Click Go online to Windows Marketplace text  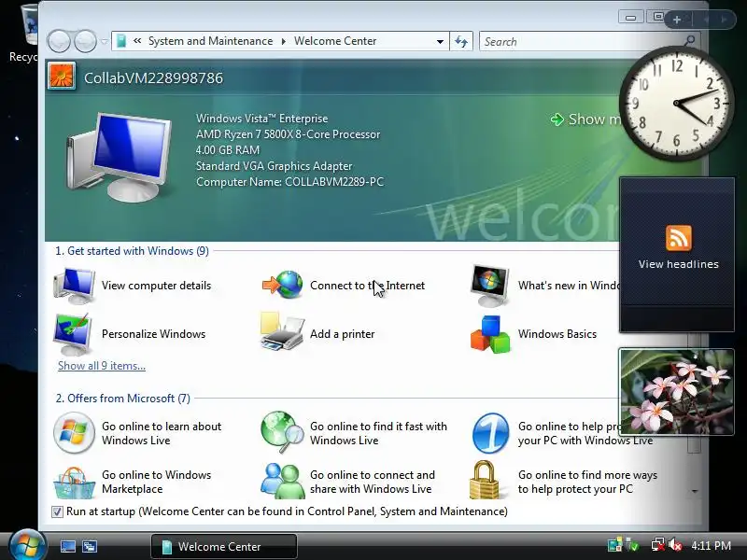coord(156,482)
